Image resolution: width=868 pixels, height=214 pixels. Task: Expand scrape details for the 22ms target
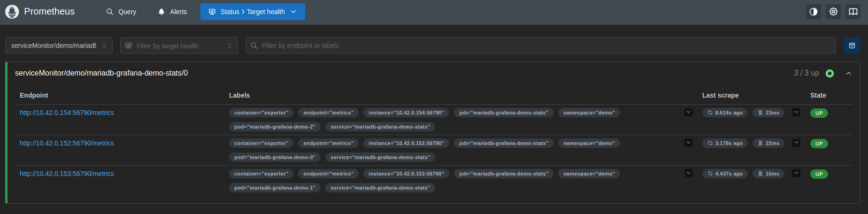click(796, 143)
